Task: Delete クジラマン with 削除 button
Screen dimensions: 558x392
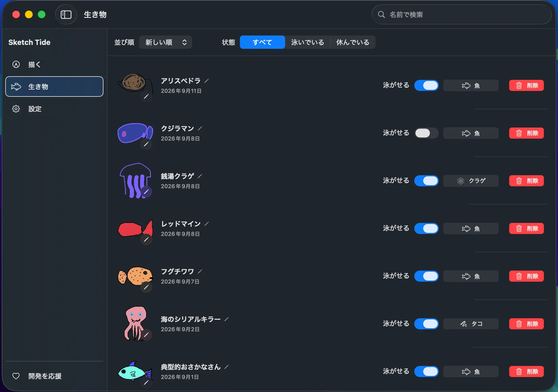Action: (526, 133)
